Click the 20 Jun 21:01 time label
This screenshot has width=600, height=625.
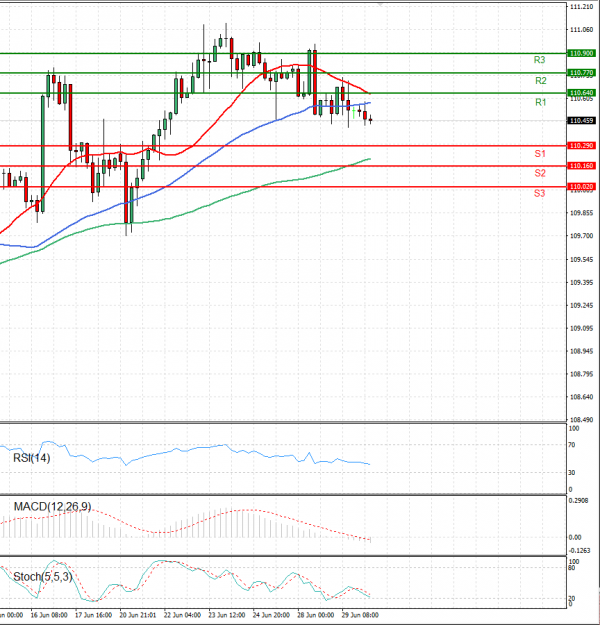click(x=138, y=615)
